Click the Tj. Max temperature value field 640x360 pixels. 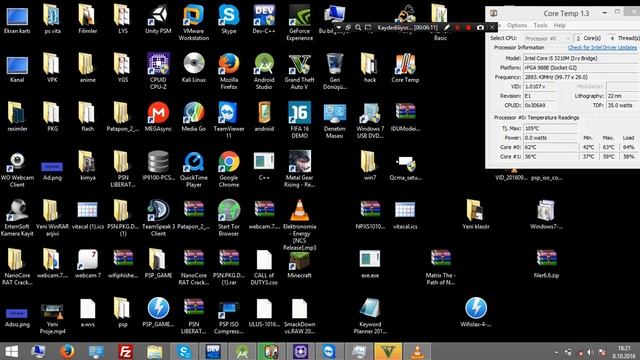[551, 128]
